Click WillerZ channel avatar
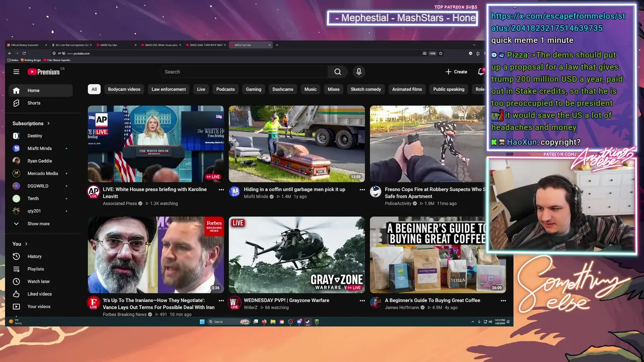Screen dimensions: 644x362 tap(234, 303)
